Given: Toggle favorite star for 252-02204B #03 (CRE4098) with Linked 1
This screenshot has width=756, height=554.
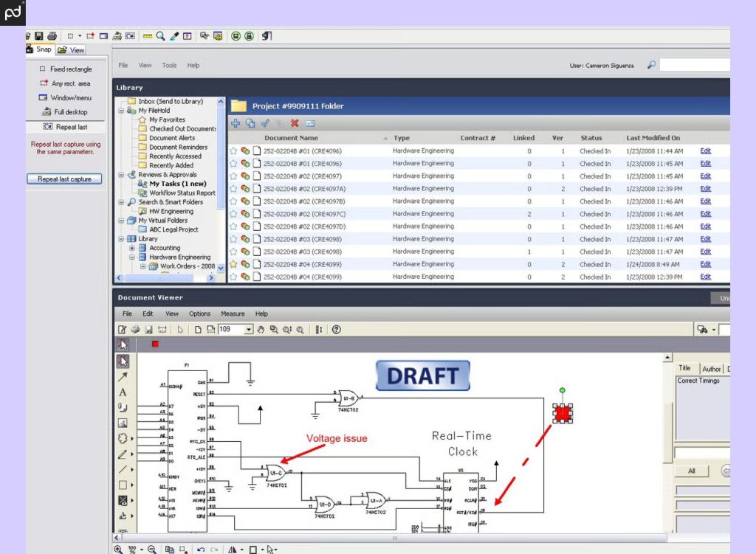Looking at the screenshot, I should coord(233,252).
